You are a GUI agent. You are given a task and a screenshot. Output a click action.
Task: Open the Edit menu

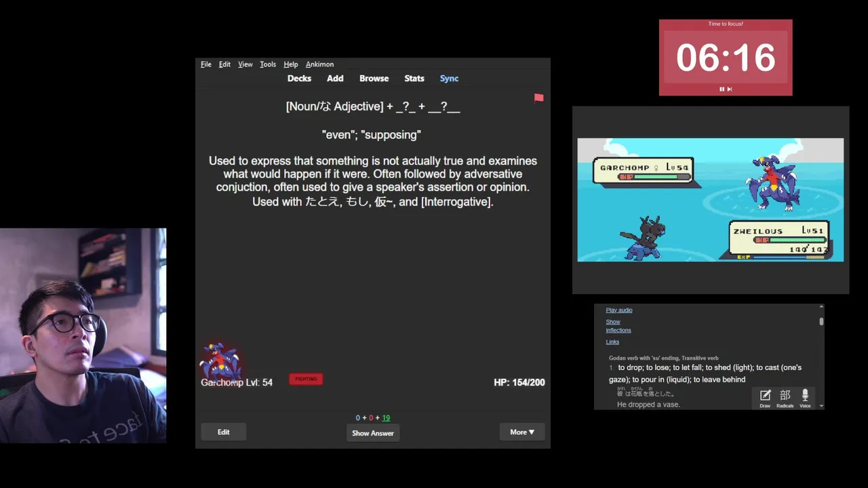[x=224, y=64]
